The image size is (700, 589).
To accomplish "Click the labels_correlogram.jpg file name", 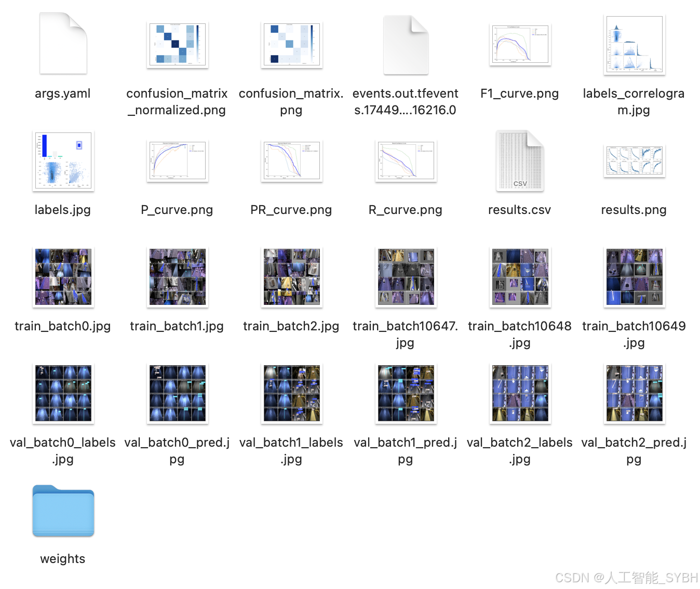I will (634, 102).
